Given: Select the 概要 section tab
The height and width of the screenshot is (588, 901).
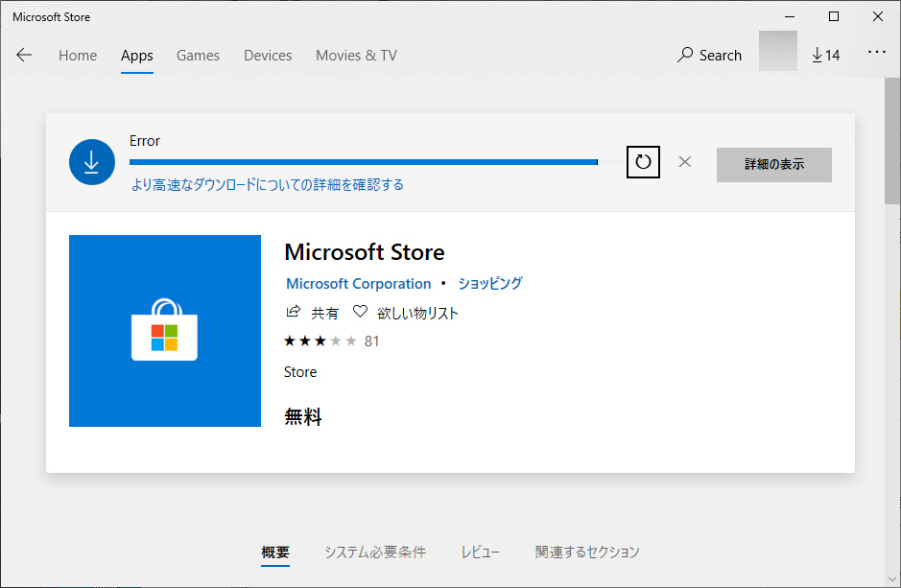Looking at the screenshot, I should pyautogui.click(x=275, y=552).
